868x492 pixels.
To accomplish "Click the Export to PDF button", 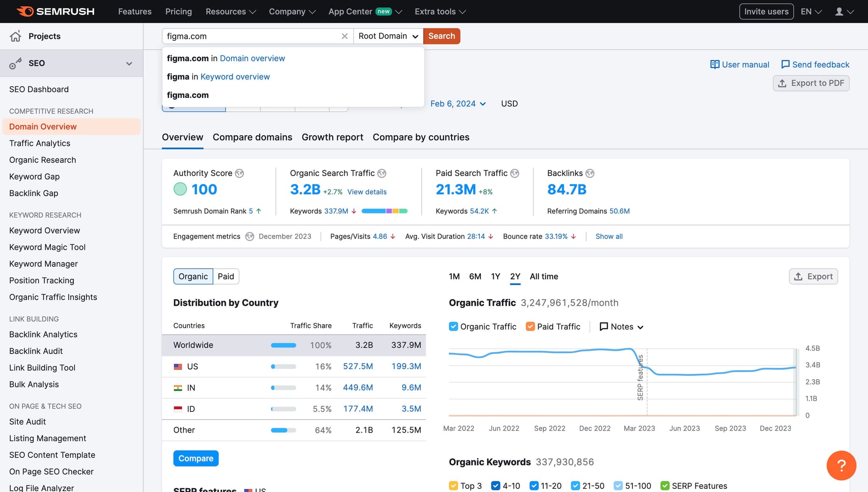I will coord(811,83).
